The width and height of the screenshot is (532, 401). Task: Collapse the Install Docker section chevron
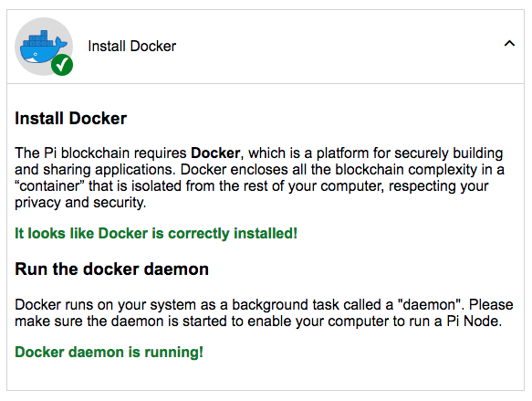click(509, 44)
